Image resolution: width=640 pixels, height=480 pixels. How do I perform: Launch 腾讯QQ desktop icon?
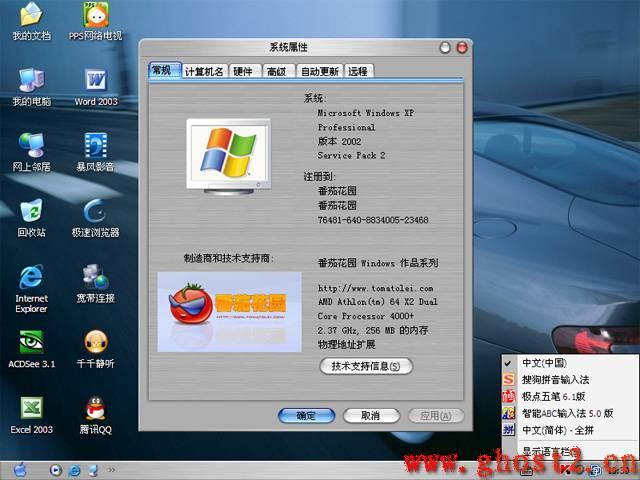(x=96, y=416)
